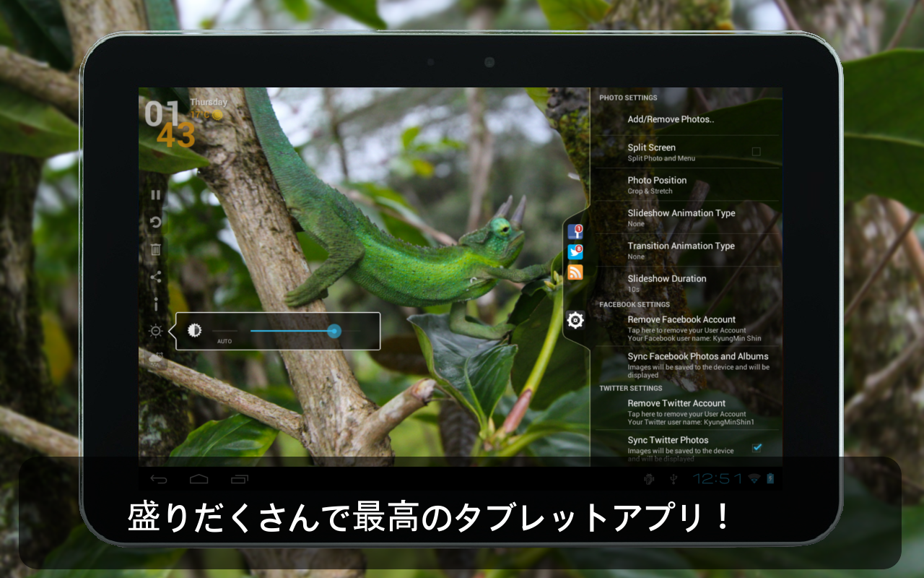Tap the 01 43 clock widget
The height and width of the screenshot is (578, 924).
tap(170, 124)
